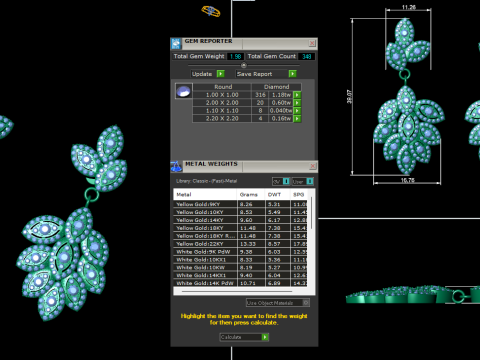Select the Yellow Gold:14KY row

coord(240,220)
